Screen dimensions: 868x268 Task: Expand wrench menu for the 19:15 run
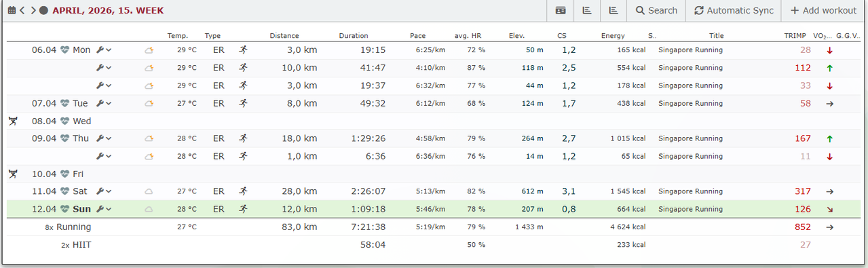[x=104, y=50]
